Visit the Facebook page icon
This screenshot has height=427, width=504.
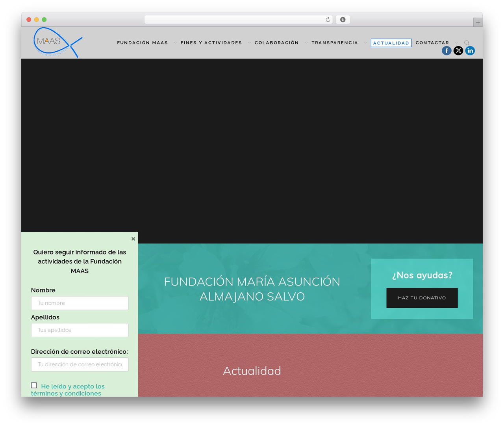click(447, 50)
